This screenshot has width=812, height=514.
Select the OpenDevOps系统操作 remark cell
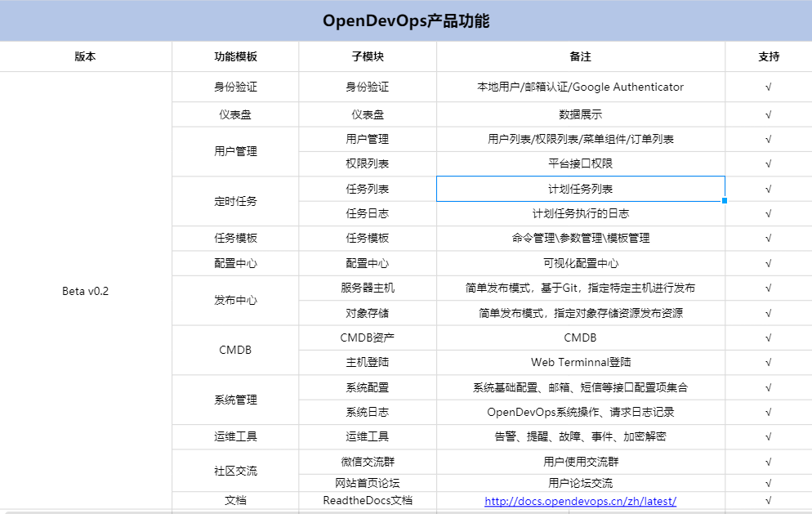(581, 413)
